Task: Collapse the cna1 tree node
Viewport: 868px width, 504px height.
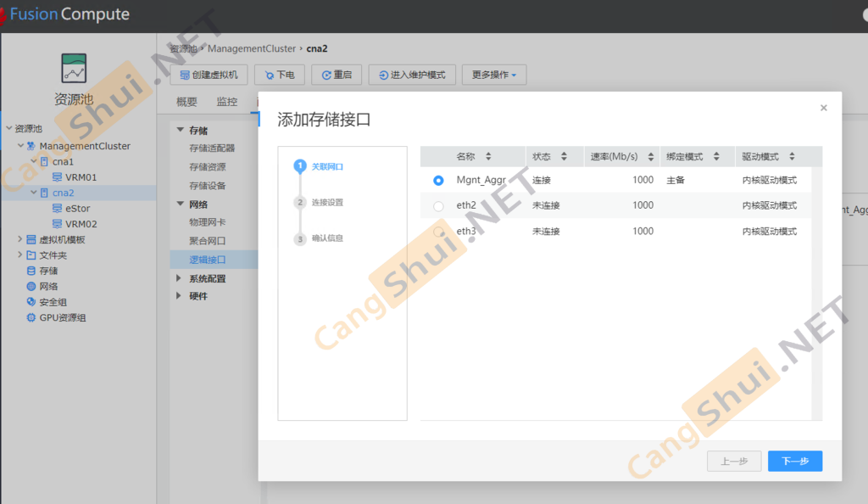Action: pyautogui.click(x=34, y=160)
